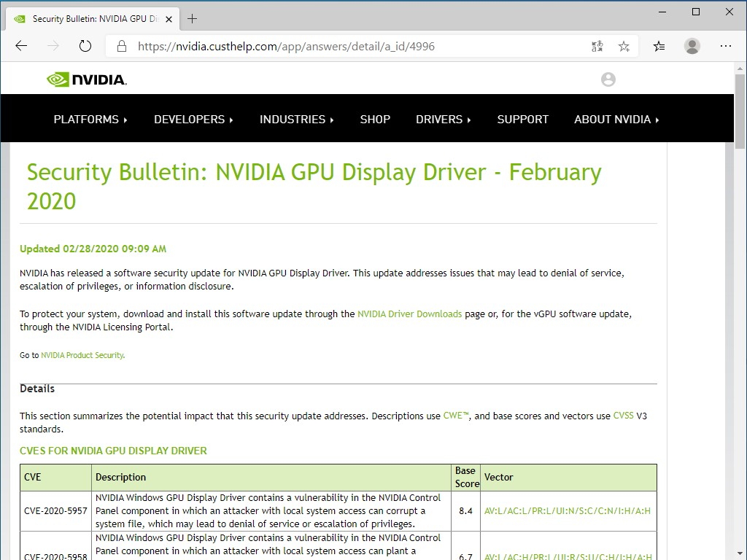Expand the DEVELOPERS menu
Viewport: 747px width, 560px height.
click(x=193, y=120)
